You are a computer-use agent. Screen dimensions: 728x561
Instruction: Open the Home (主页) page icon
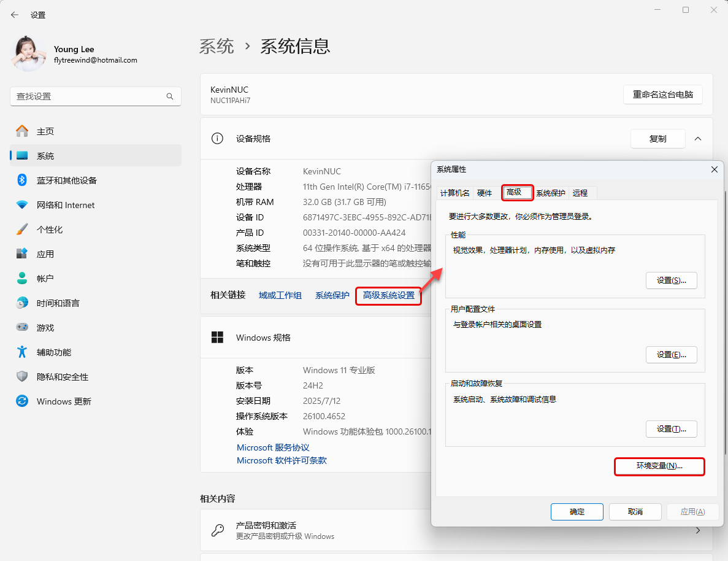click(x=22, y=131)
